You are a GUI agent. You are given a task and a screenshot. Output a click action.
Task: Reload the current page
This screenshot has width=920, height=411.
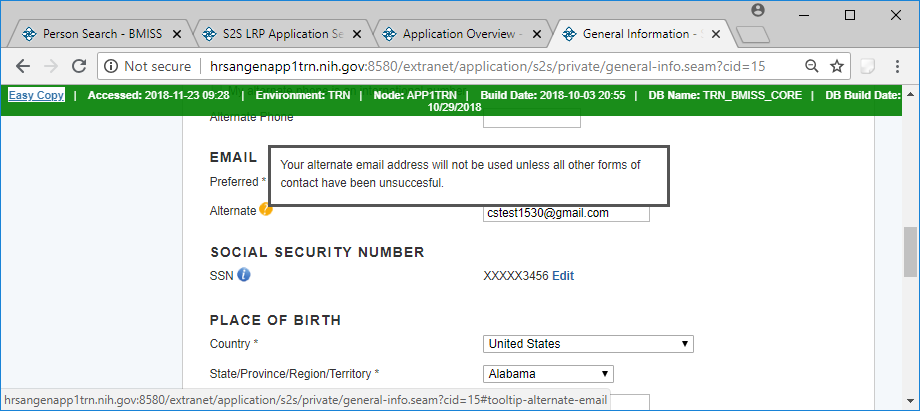(x=78, y=66)
